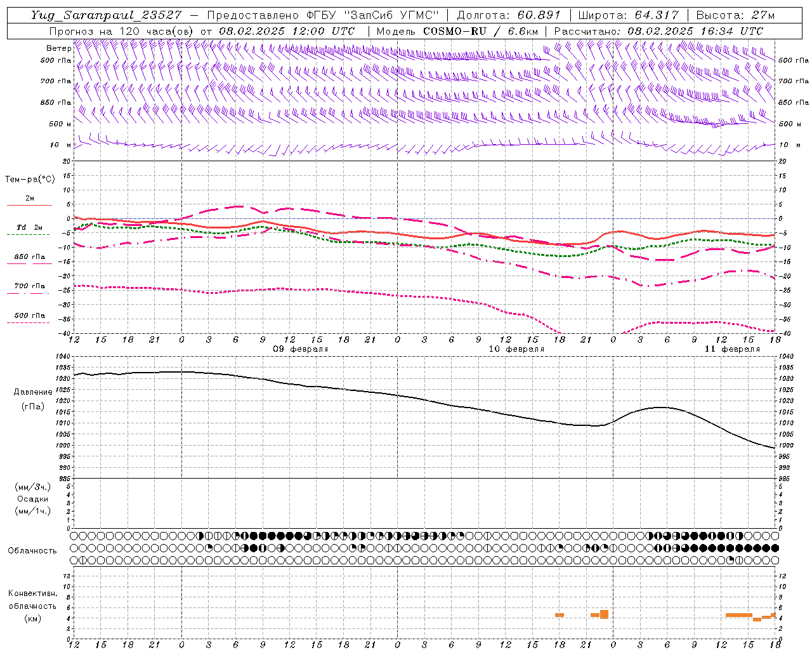Click the '11 февраля' date label

[732, 349]
